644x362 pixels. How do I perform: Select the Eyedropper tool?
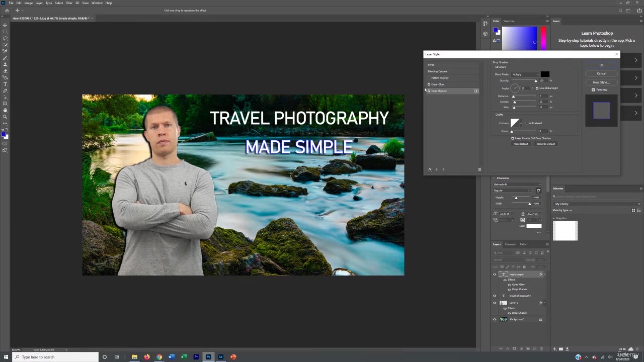click(x=5, y=51)
